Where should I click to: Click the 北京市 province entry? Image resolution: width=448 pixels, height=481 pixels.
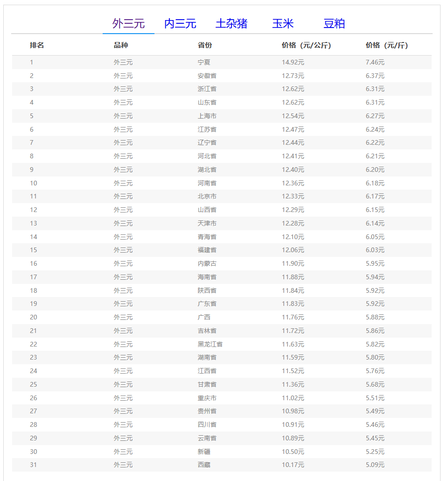(x=207, y=196)
